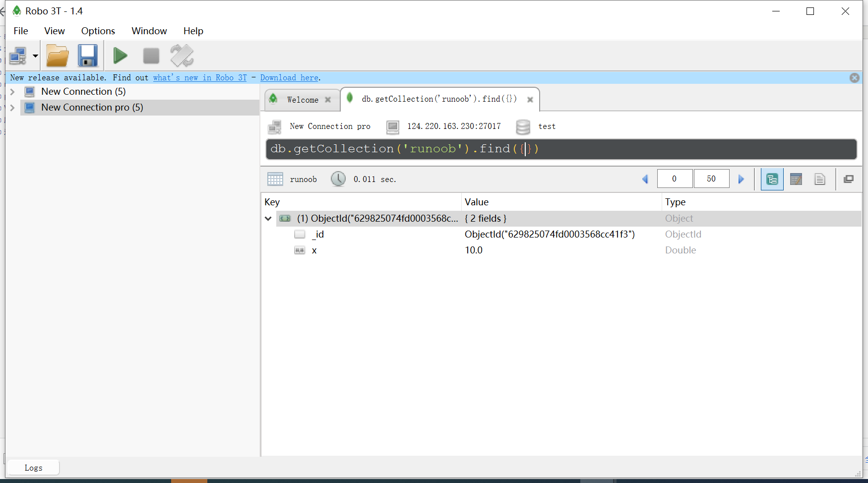Click the 124.220.163.230:27017 server address

454,126
